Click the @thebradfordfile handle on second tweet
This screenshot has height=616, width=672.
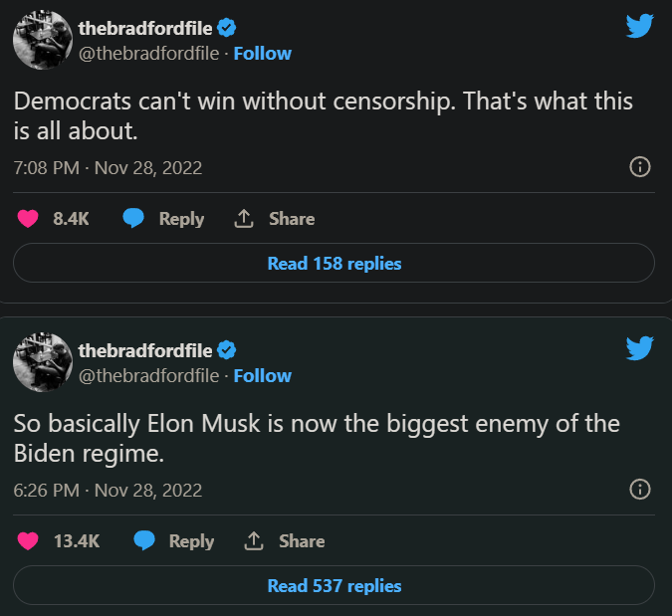148,375
